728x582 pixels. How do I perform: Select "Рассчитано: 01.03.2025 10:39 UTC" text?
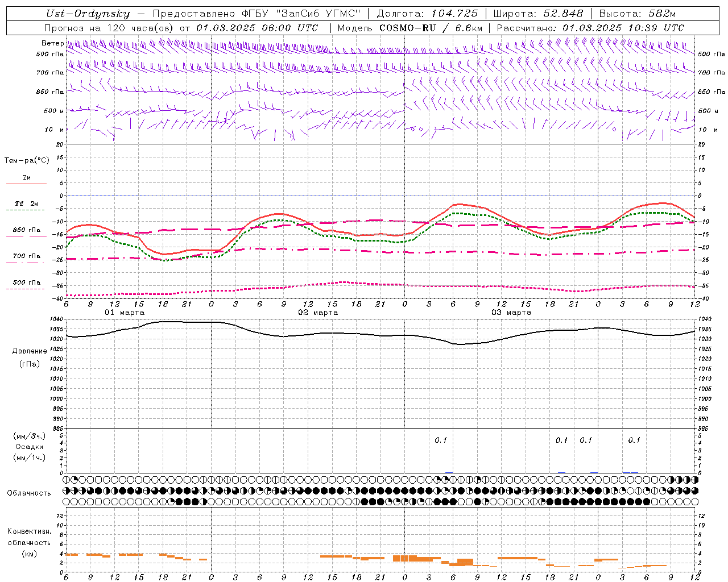(590, 28)
